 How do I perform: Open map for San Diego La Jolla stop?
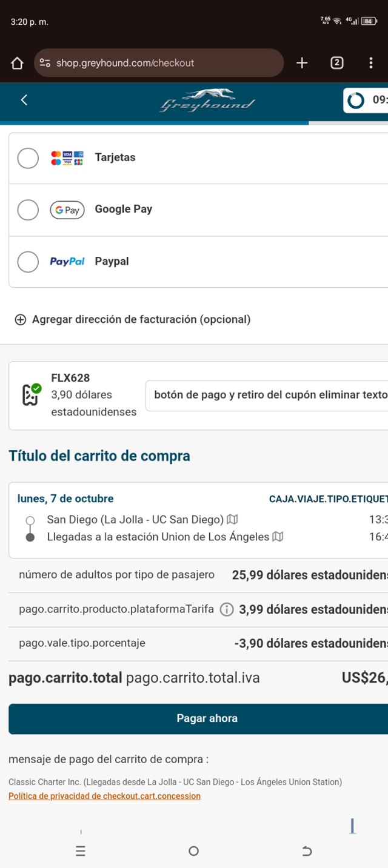[232, 520]
